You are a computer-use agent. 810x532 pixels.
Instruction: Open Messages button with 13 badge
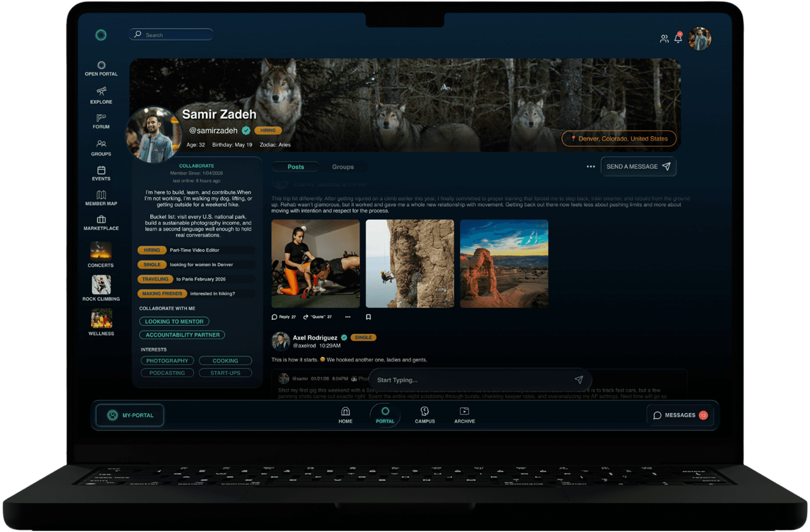point(680,415)
